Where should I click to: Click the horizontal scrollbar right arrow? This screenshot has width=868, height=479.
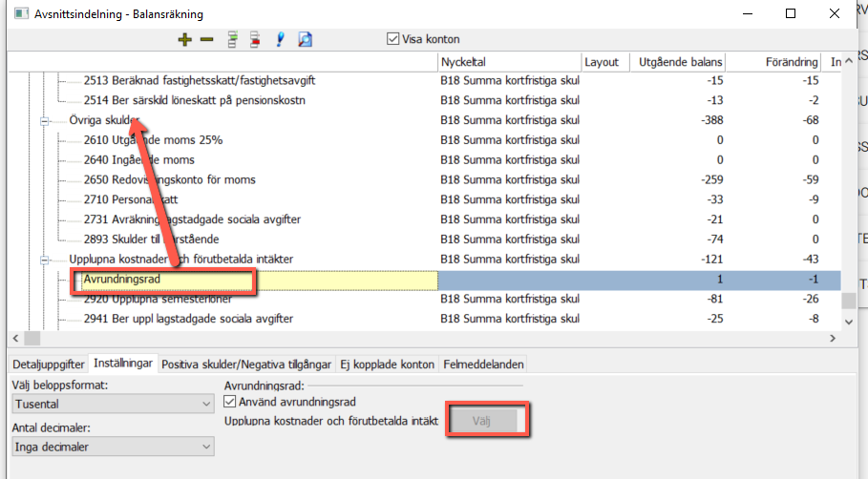(x=833, y=338)
